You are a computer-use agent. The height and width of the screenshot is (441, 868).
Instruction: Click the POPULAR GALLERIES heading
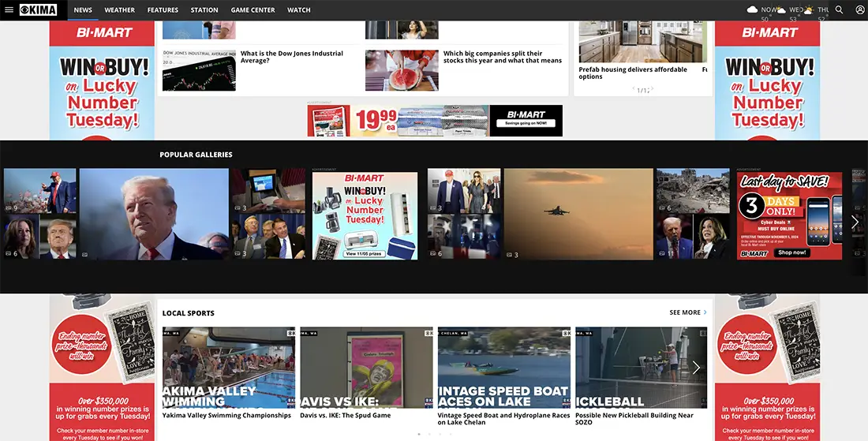click(196, 155)
